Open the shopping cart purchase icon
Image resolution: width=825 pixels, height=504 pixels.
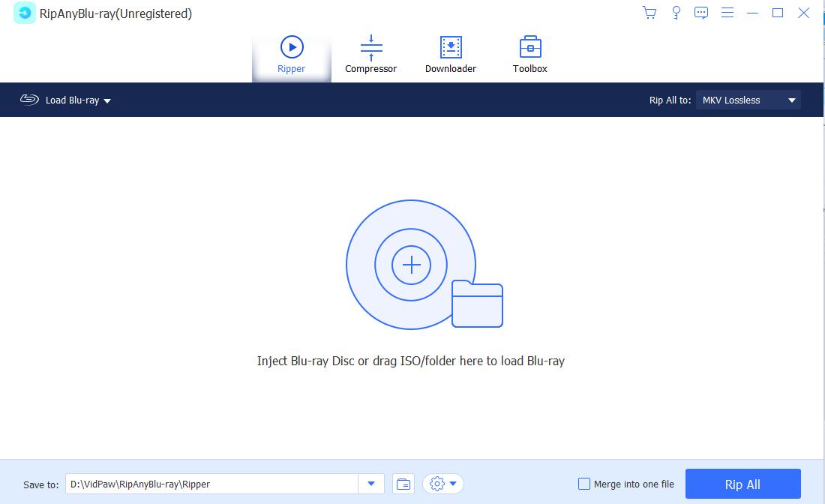pyautogui.click(x=649, y=13)
